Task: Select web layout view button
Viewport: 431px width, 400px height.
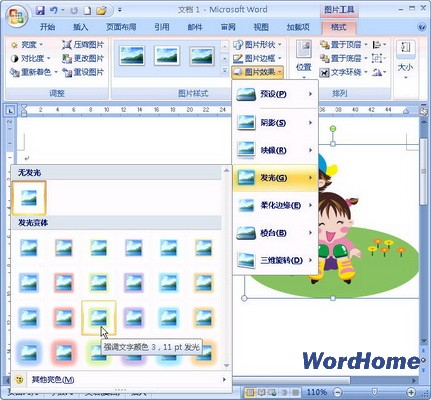Action: pyautogui.click(x=272, y=392)
